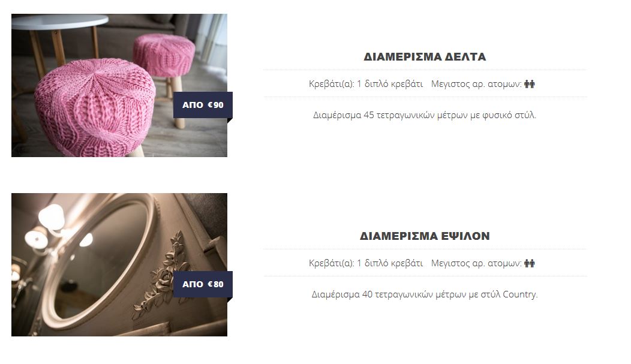Click the large foreground pink knitted stool
This screenshot has width=631, height=364.
click(95, 107)
